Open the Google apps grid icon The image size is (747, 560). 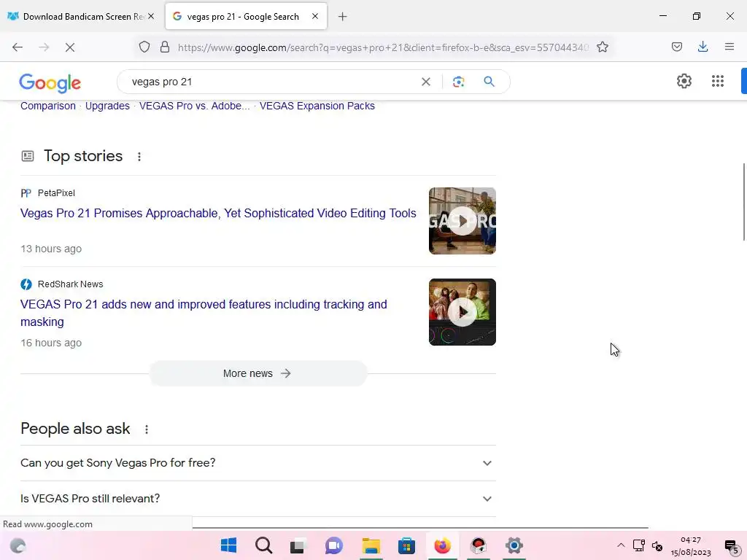pyautogui.click(x=718, y=81)
